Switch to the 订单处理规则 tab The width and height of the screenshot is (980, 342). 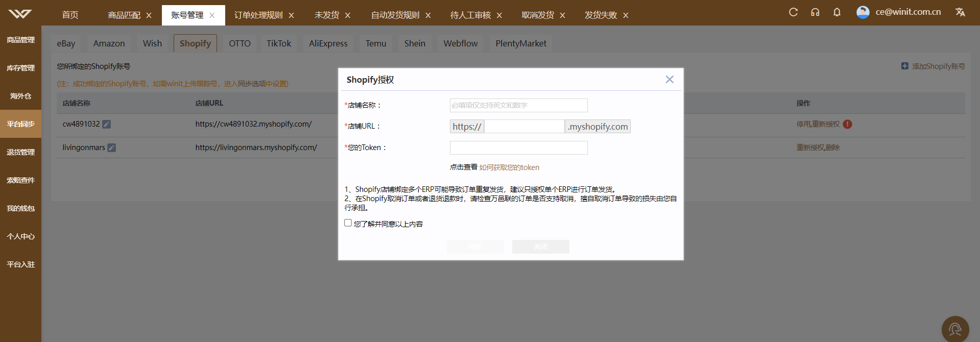[x=258, y=15]
